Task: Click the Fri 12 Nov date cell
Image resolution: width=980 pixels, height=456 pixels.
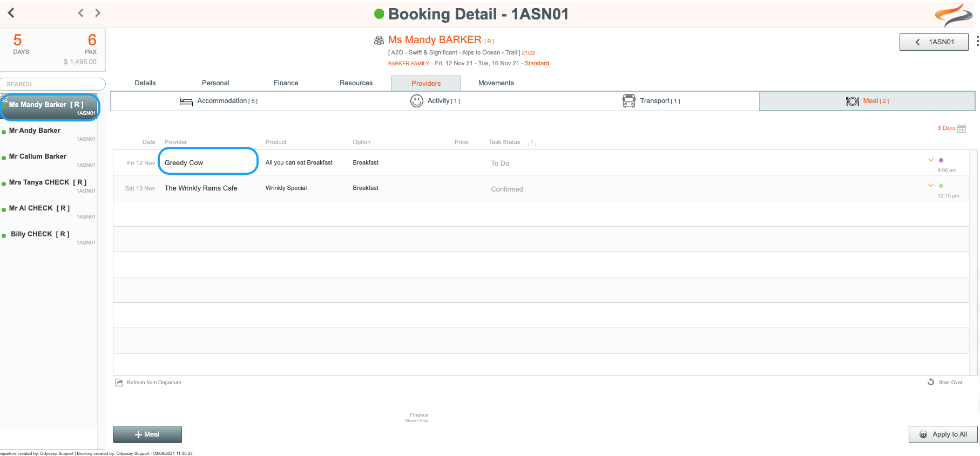Action: (141, 163)
